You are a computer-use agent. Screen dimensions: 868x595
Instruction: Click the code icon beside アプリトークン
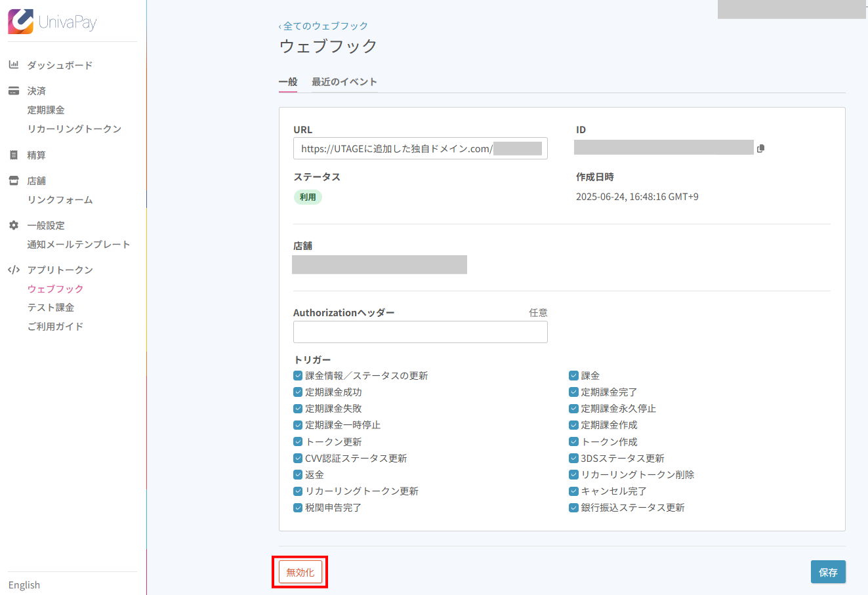coord(14,270)
